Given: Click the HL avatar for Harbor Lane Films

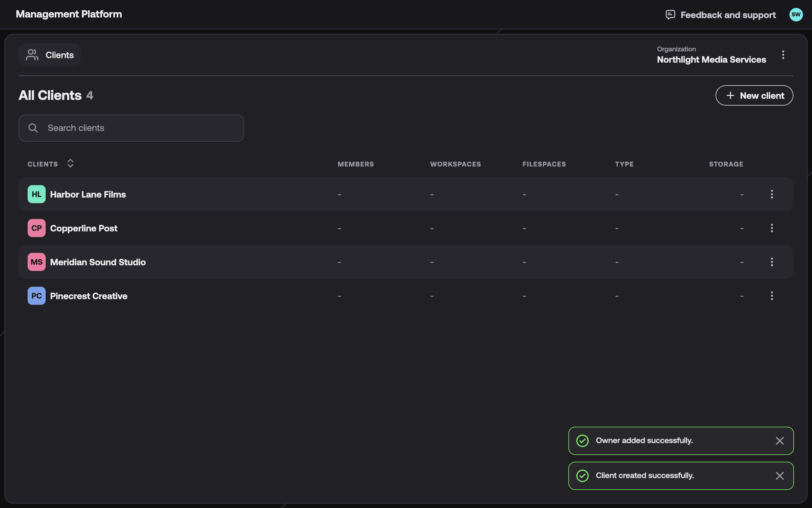Looking at the screenshot, I should point(37,194).
